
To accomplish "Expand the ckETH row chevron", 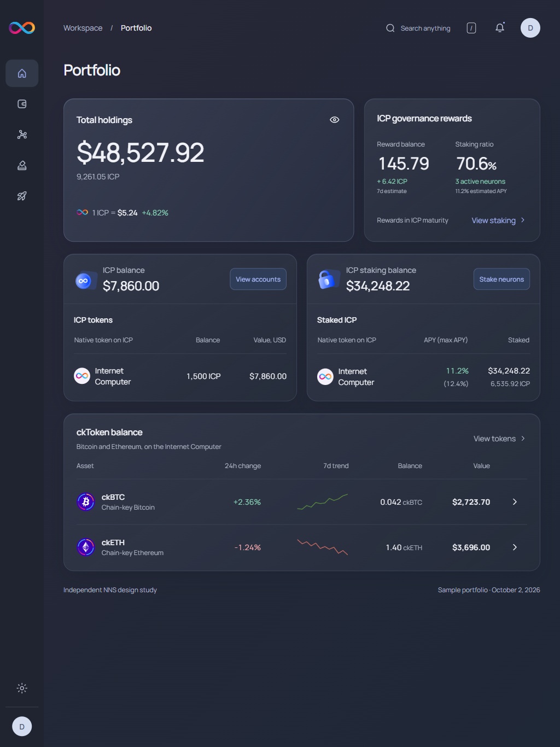I will click(x=515, y=547).
